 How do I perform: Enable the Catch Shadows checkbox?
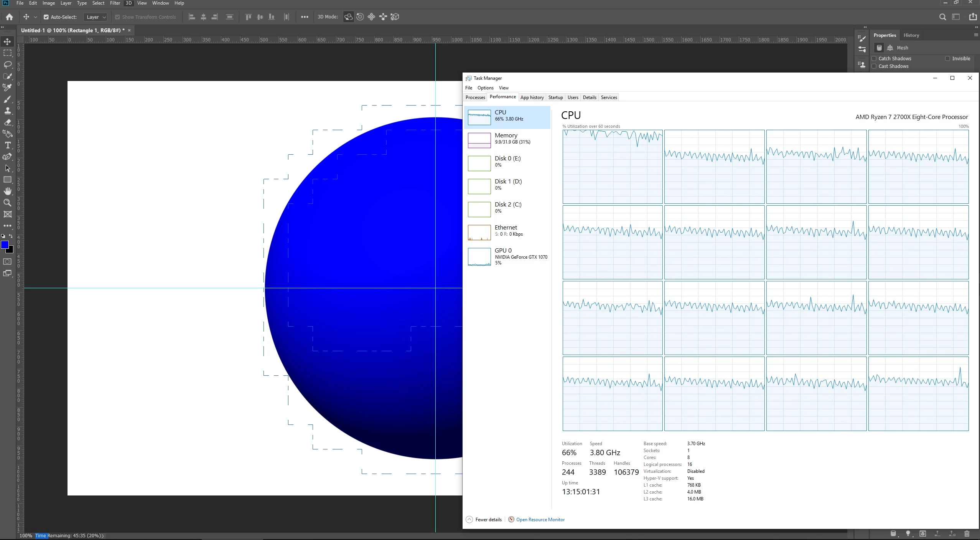[874, 59]
